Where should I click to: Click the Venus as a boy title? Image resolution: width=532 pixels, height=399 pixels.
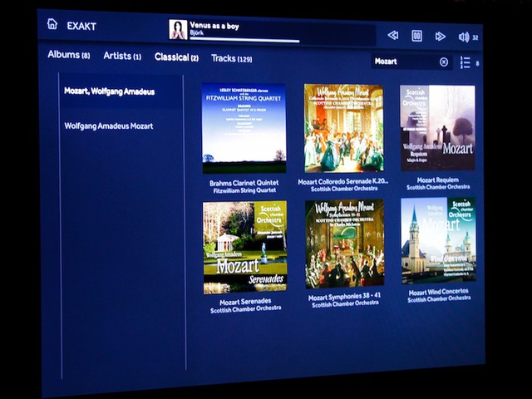(214, 26)
